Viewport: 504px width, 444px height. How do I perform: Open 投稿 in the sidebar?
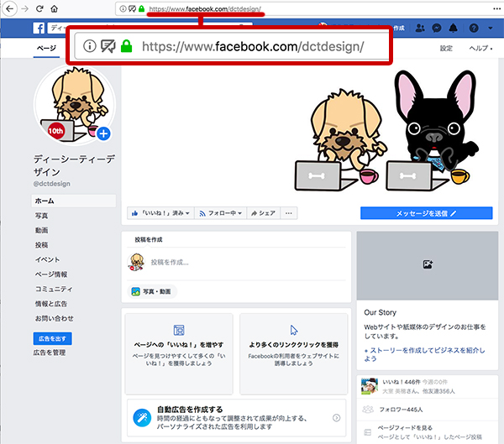click(41, 245)
